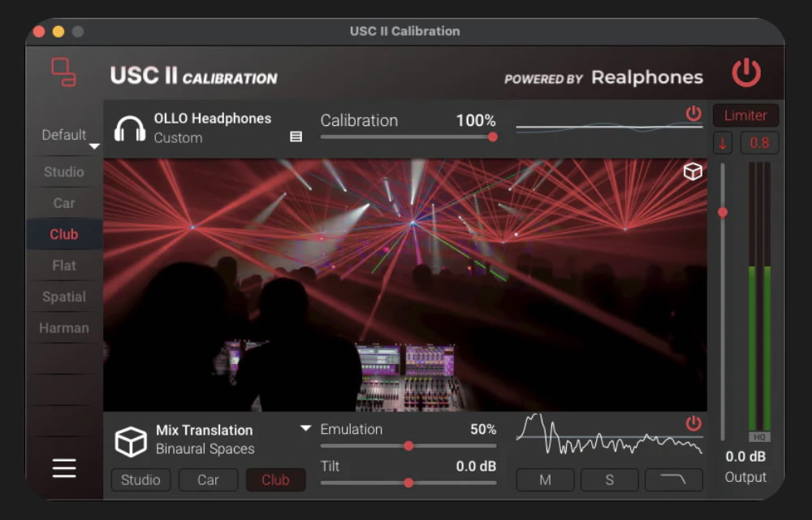Toggle the M (mid) monitor button
812x520 pixels.
(x=545, y=480)
